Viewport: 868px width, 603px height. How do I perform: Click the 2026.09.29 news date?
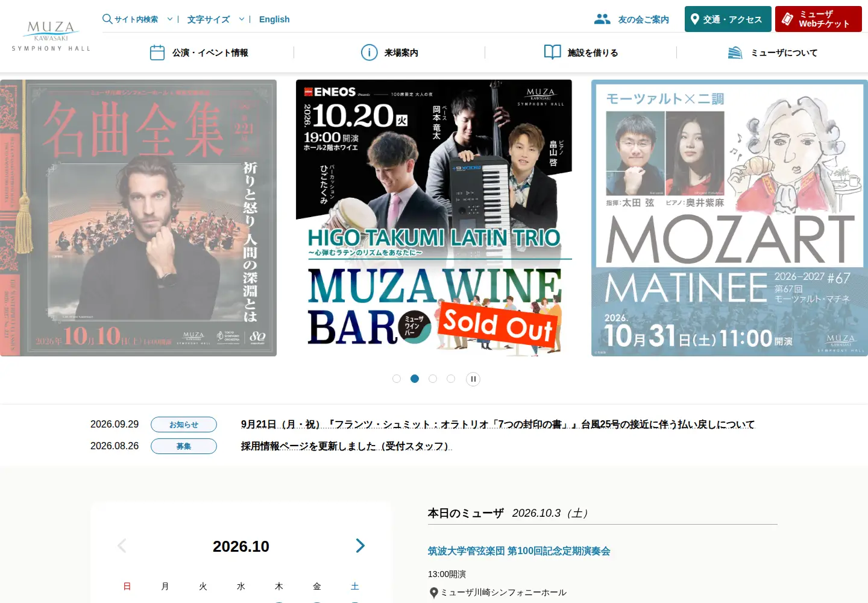pos(115,425)
